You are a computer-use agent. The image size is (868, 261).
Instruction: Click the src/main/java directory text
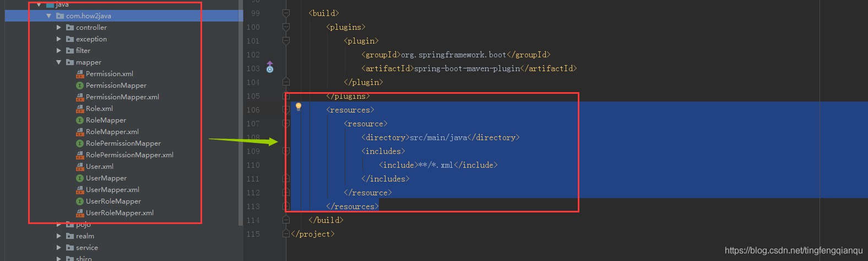pos(438,137)
